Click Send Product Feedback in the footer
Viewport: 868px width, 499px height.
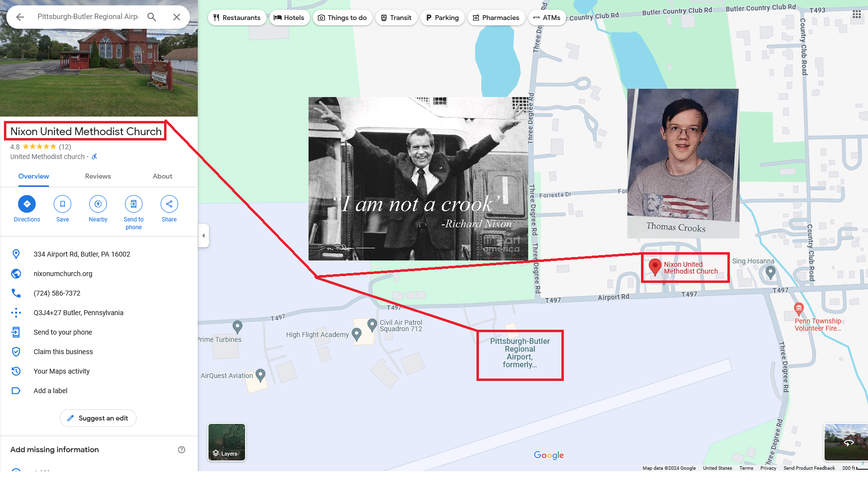pyautogui.click(x=809, y=468)
